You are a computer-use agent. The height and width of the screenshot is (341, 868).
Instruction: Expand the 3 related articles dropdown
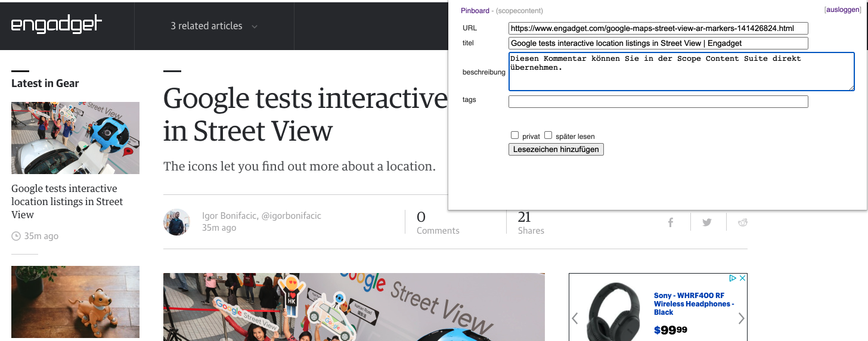click(214, 26)
